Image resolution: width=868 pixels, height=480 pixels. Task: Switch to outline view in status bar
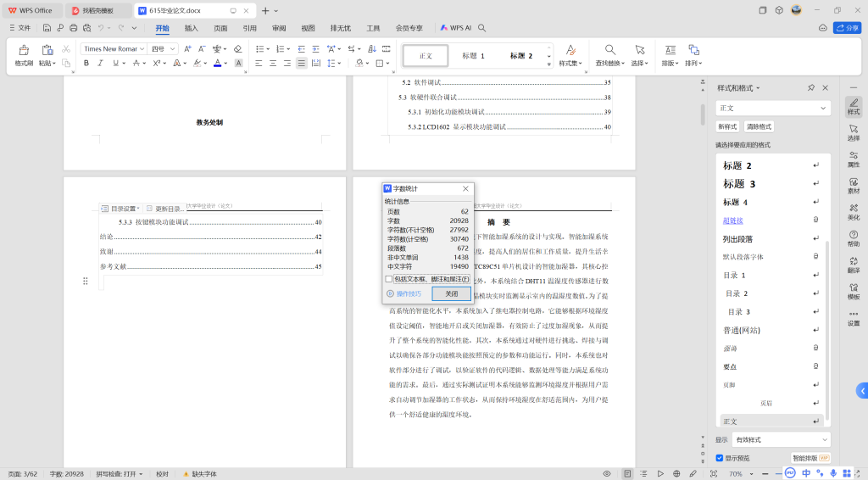click(x=643, y=473)
